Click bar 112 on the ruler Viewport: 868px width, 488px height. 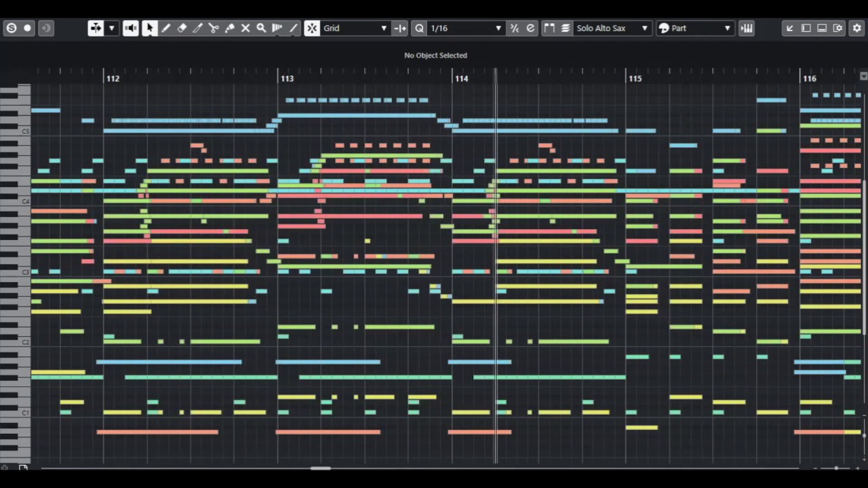point(113,79)
